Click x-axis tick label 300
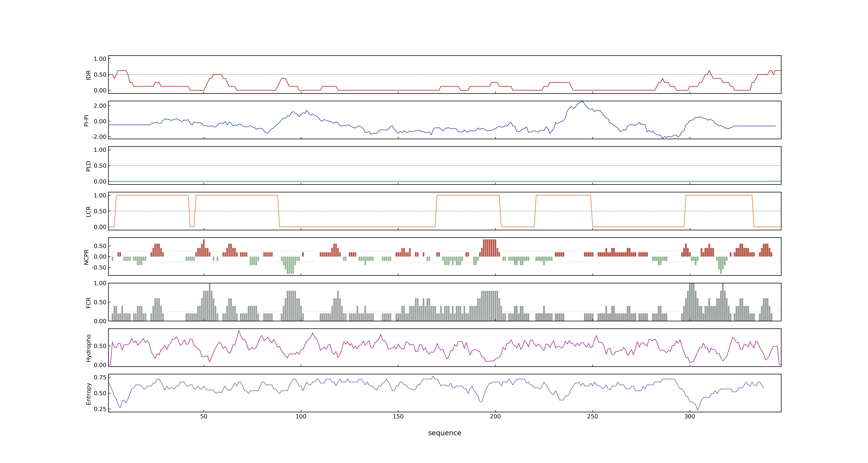This screenshot has height=463, width=868. (690, 416)
